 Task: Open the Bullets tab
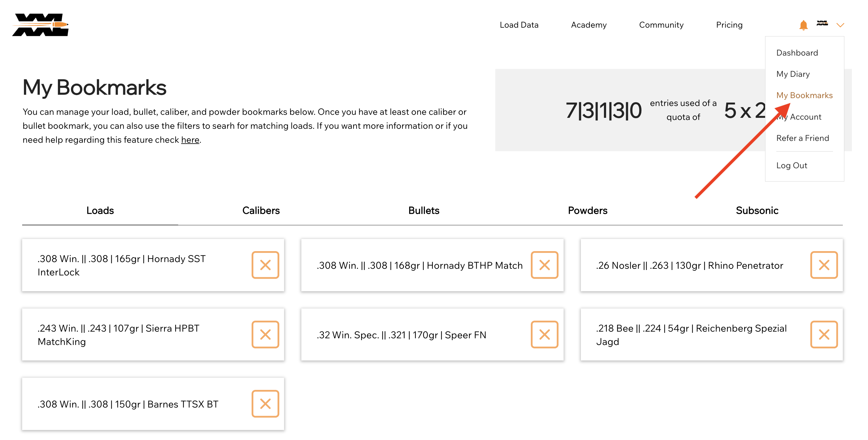pos(424,210)
